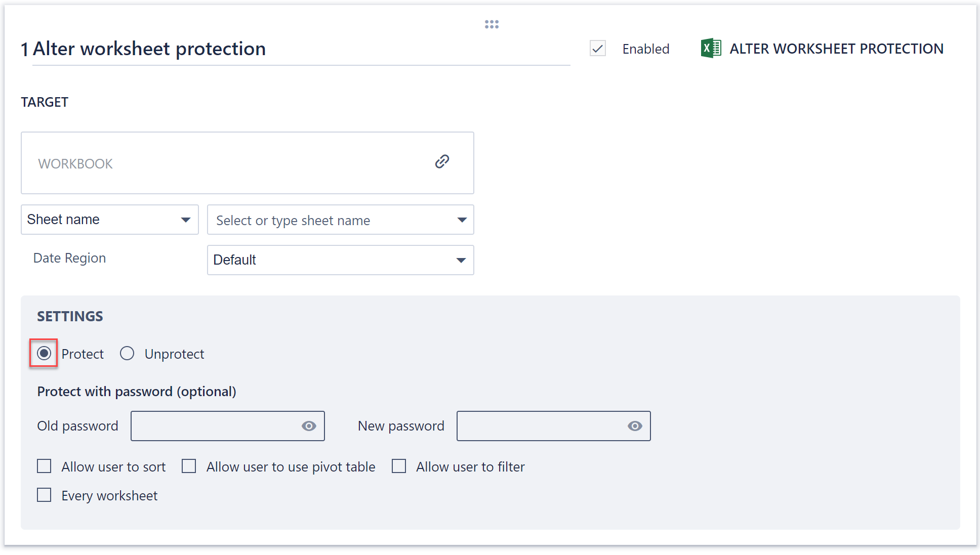Enable the Allow user to sort option

tap(44, 466)
